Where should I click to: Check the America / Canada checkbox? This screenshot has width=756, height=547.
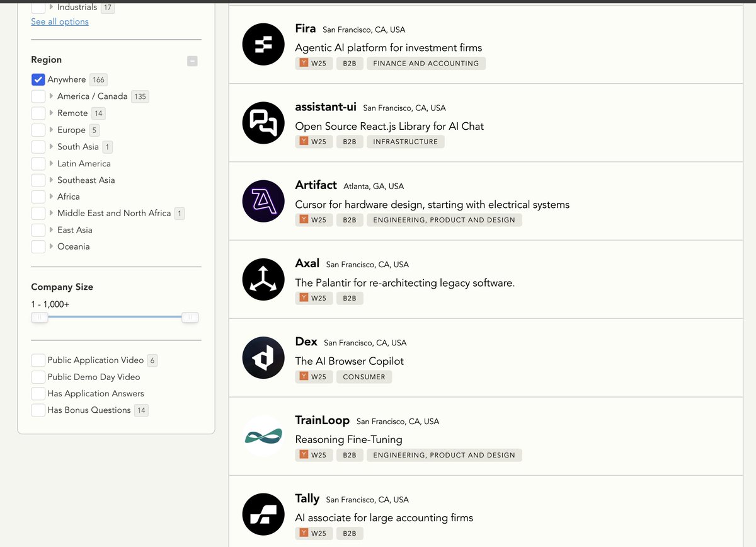(x=38, y=96)
